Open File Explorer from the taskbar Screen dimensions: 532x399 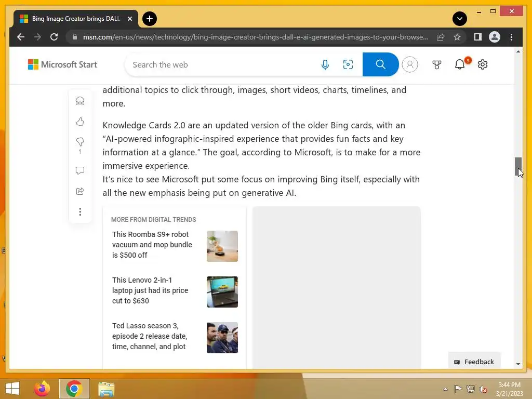(106, 389)
